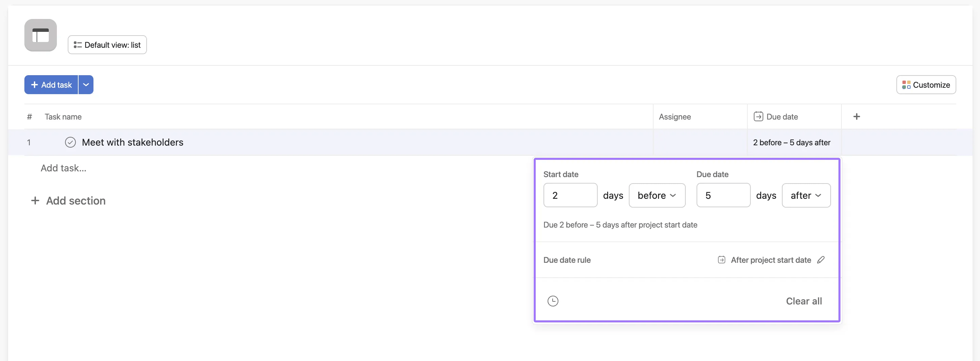Open the project template icon thumbnail
The image size is (980, 361).
click(40, 35)
